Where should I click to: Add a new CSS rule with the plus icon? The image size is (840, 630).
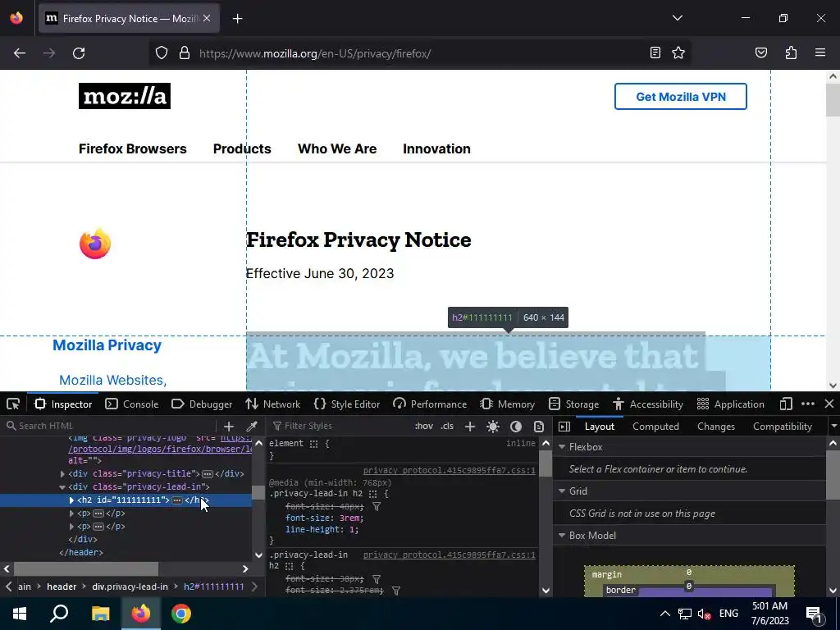pyautogui.click(x=470, y=426)
